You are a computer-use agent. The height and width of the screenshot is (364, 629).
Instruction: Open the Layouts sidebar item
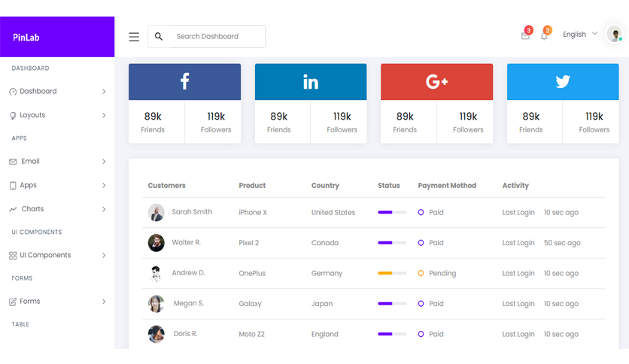pyautogui.click(x=57, y=116)
